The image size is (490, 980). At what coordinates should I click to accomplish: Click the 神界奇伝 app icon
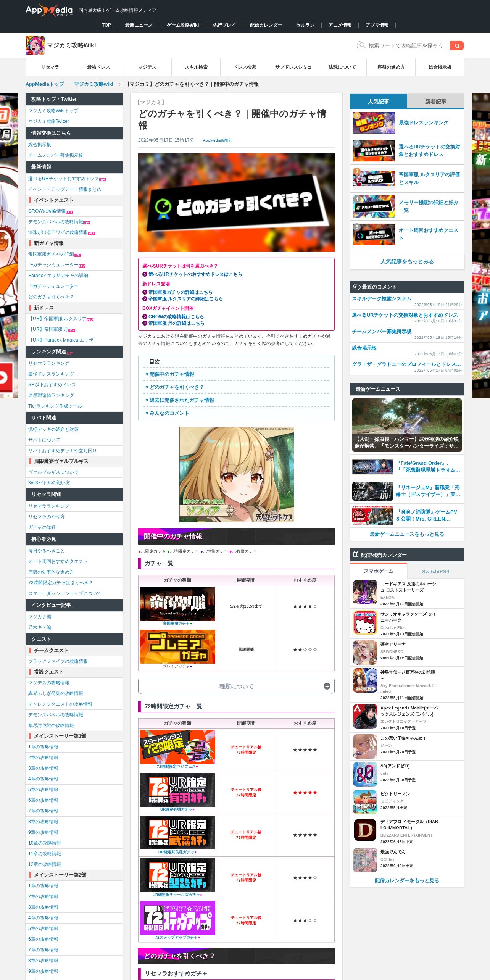point(365,680)
